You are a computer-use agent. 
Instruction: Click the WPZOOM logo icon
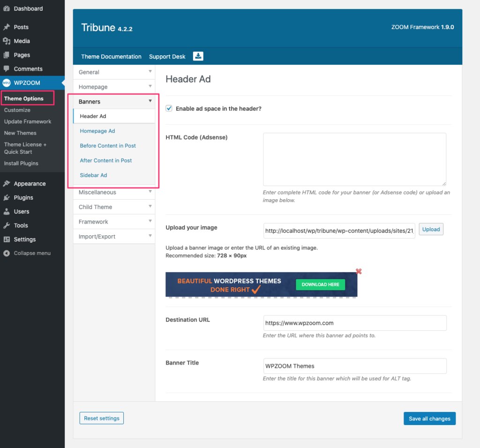(7, 82)
